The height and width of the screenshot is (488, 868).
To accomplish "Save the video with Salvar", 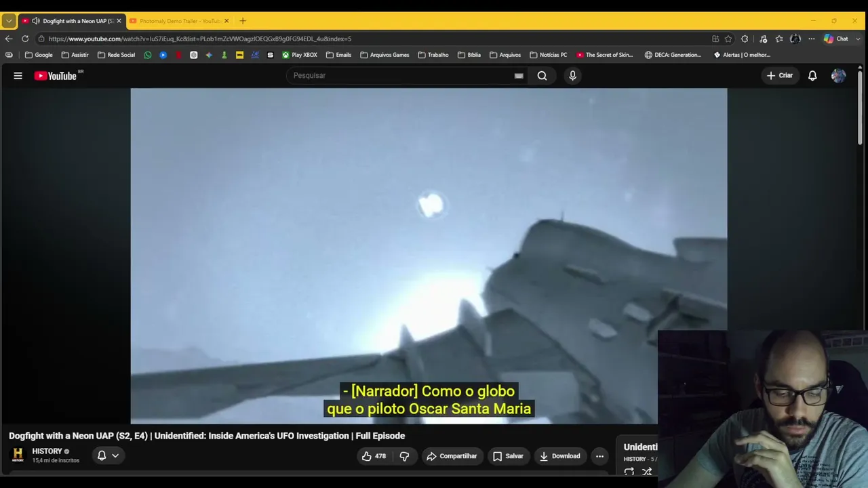I will click(508, 456).
